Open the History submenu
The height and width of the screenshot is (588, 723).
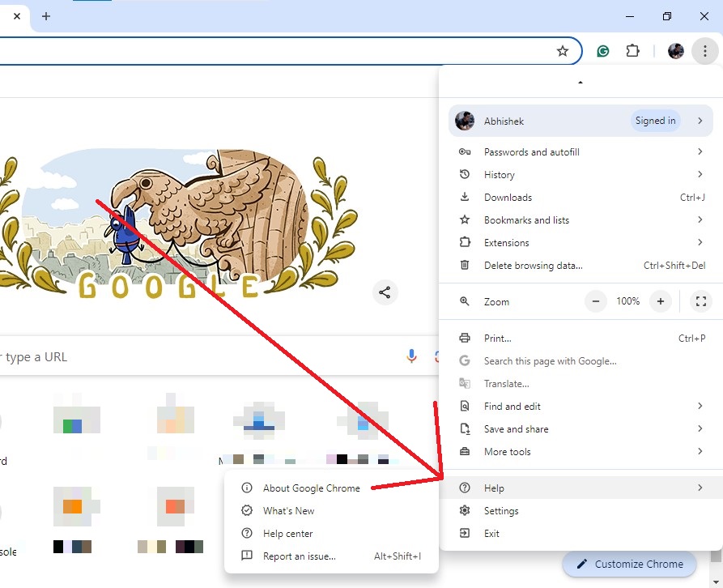click(581, 174)
